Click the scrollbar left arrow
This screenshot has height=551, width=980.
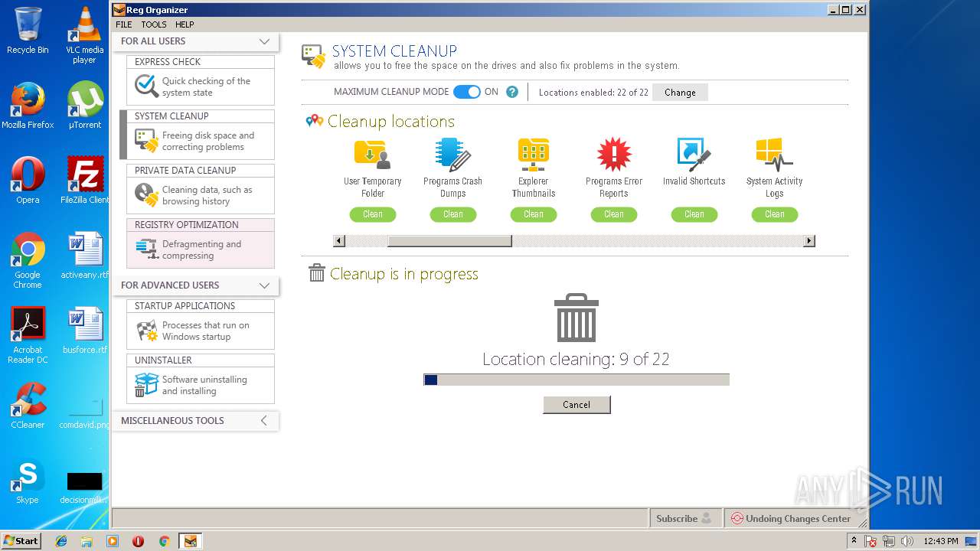[339, 241]
